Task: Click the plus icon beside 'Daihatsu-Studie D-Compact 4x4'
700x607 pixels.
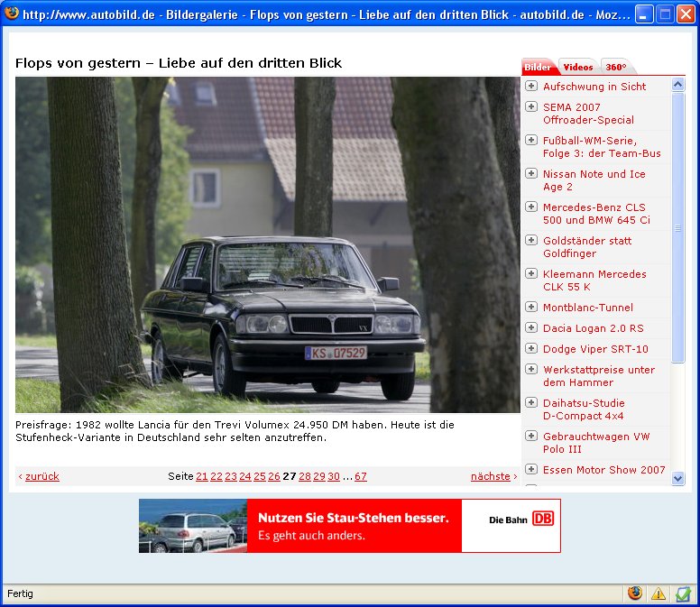Action: (530, 402)
